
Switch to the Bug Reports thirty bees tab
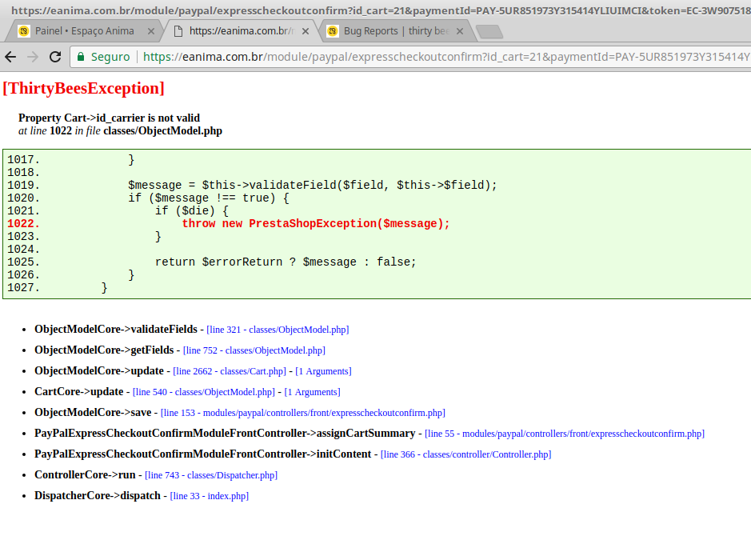point(392,31)
